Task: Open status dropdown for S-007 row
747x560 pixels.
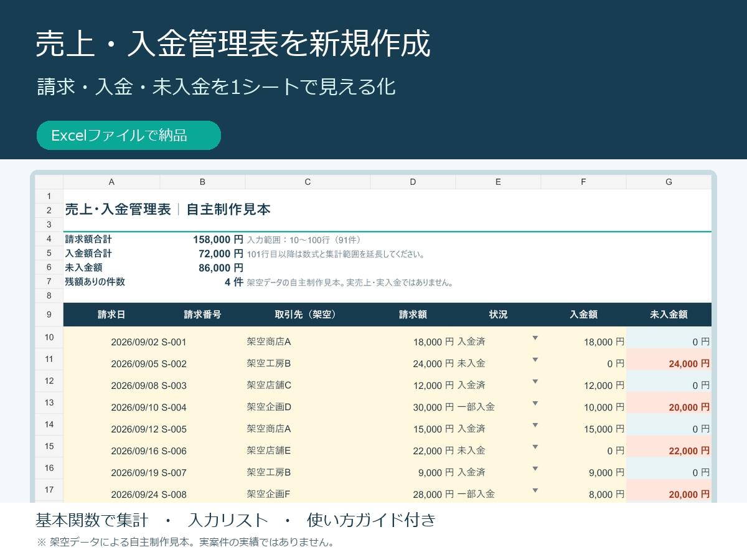Action: (x=535, y=469)
